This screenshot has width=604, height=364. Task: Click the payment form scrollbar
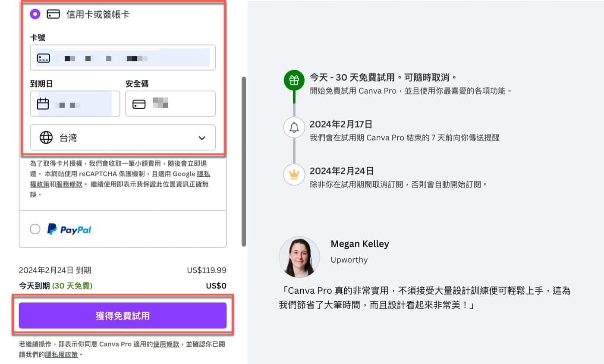[x=244, y=161]
